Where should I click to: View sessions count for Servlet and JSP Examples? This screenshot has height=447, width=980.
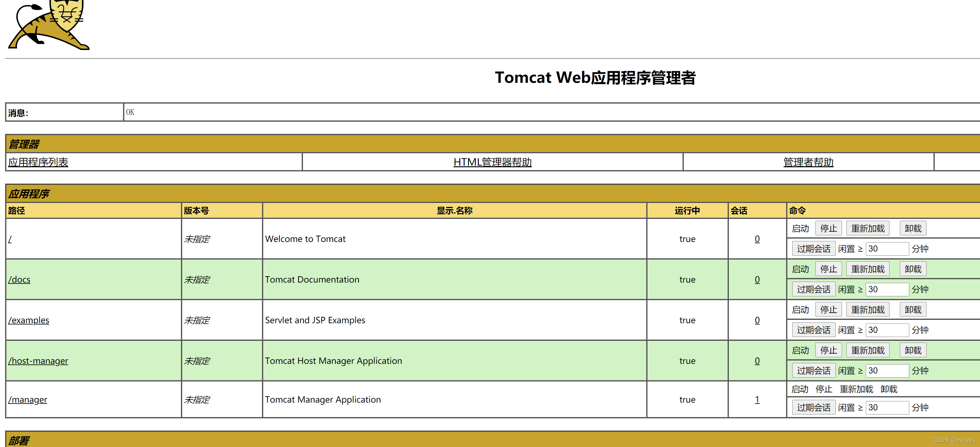tap(757, 320)
